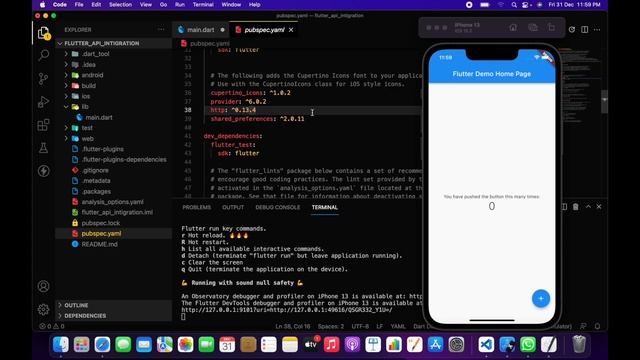
Task: Open .gitignore in the explorer
Action: [x=95, y=170]
